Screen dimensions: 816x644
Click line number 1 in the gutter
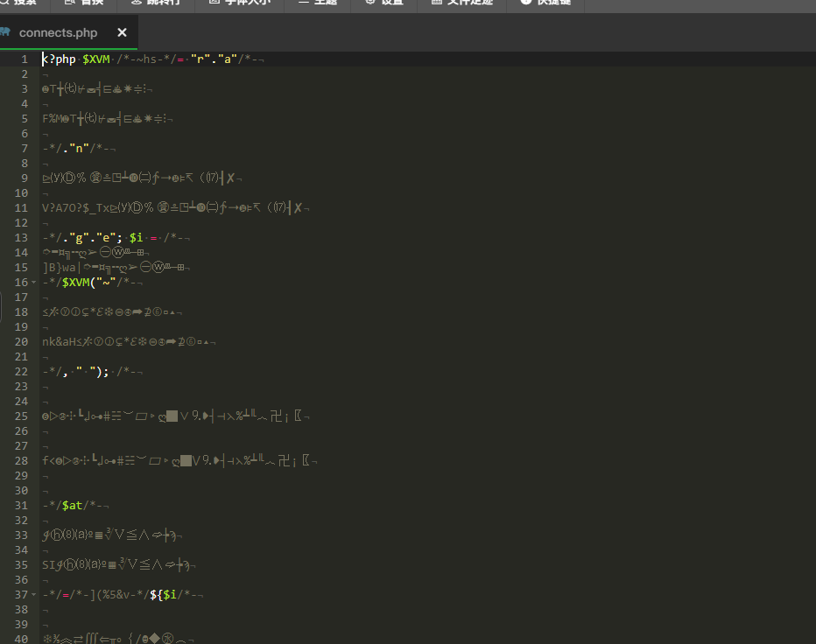point(25,59)
